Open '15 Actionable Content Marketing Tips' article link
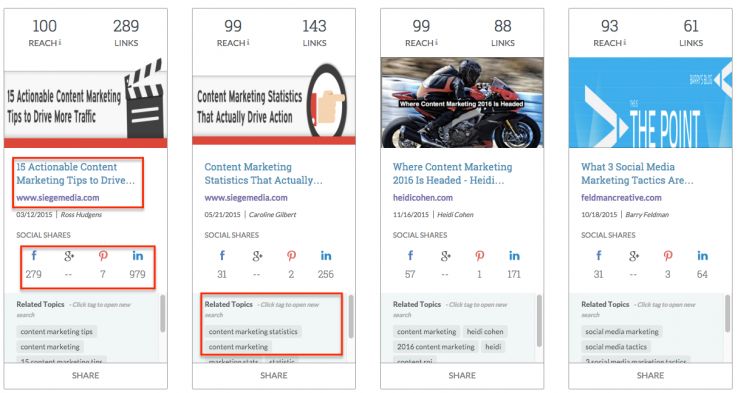 coord(75,174)
